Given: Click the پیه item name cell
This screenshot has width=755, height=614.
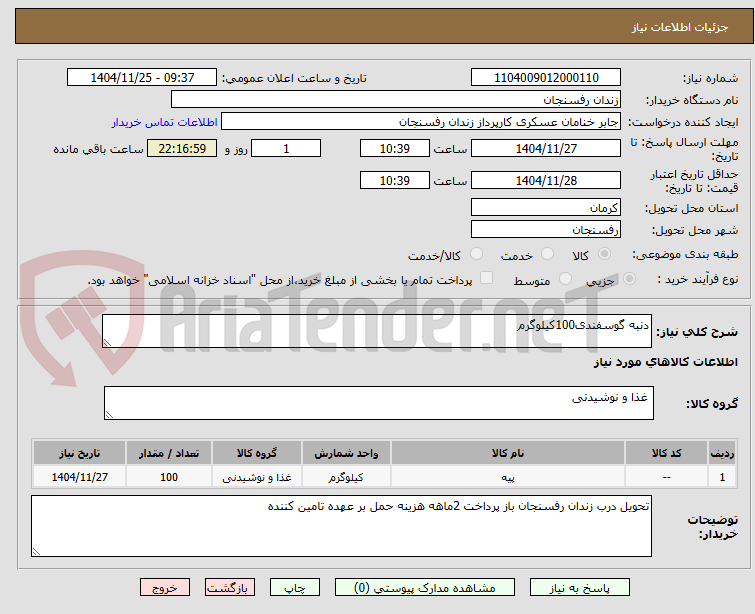Looking at the screenshot, I should (x=508, y=477).
